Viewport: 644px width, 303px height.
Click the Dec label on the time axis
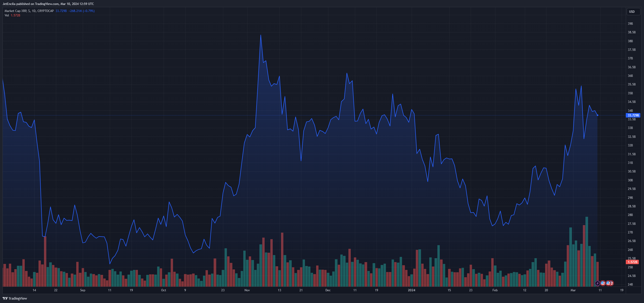click(328, 290)
